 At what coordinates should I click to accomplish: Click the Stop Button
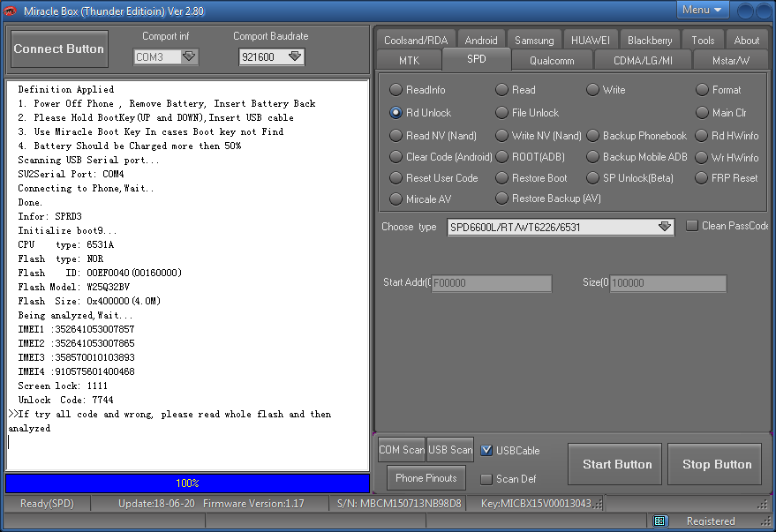tap(714, 464)
